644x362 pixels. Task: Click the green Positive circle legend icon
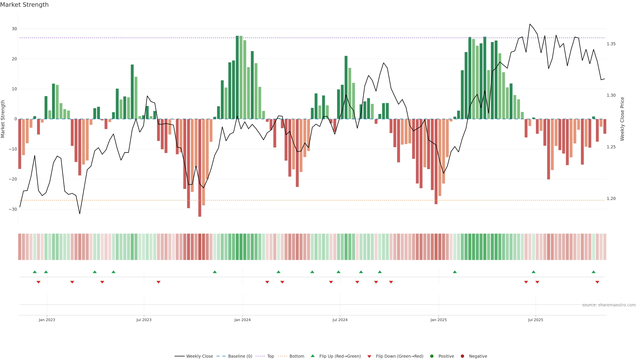pos(432,356)
